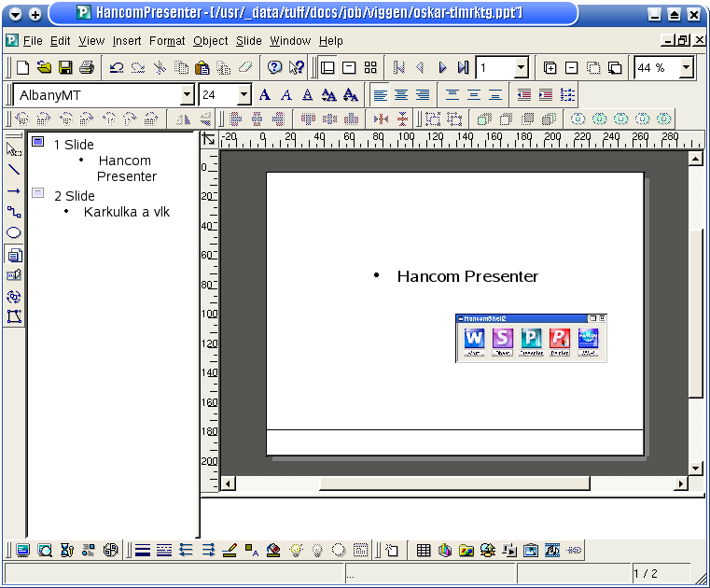This screenshot has height=588, width=710.
Task: Click the HancomShell2 image on slide
Action: click(531, 338)
